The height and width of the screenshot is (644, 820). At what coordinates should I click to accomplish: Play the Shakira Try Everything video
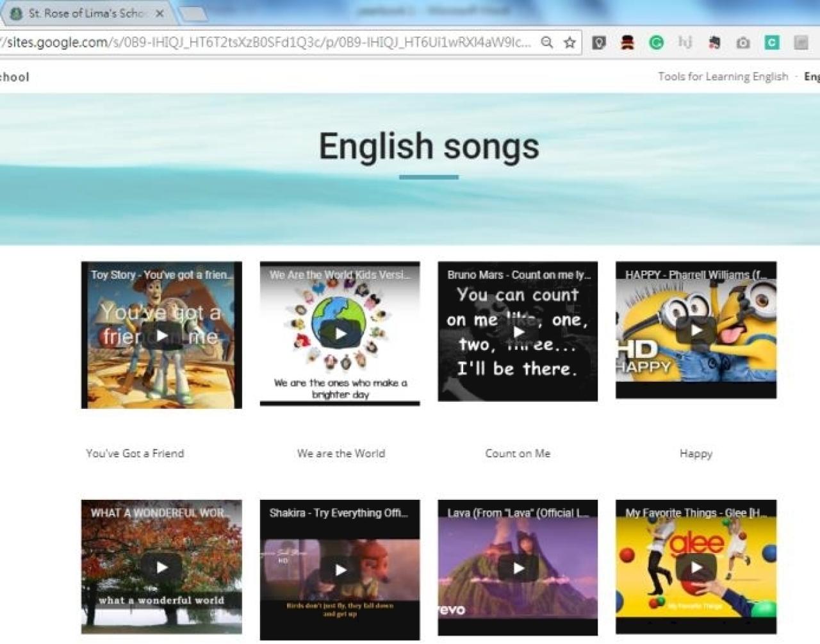pos(340,570)
